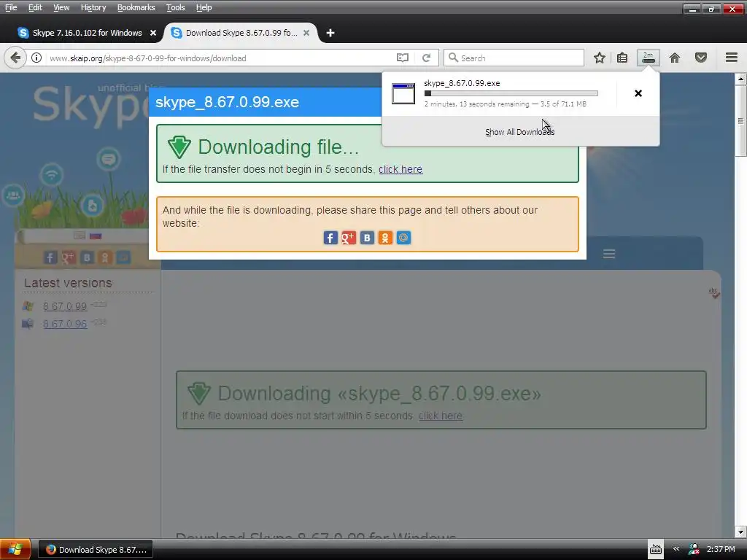Screen dimensions: 747x560
Task: Open the 8.67.0.96 latest version link
Action: [65, 324]
